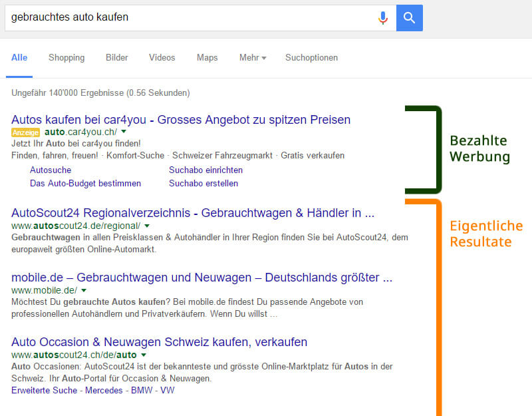Click snippet line 'Schweiz. Ihr Auto-Portal für Occasion & Neuwagen.'
Viewport: 532px width, 416px height.
pyautogui.click(x=111, y=379)
